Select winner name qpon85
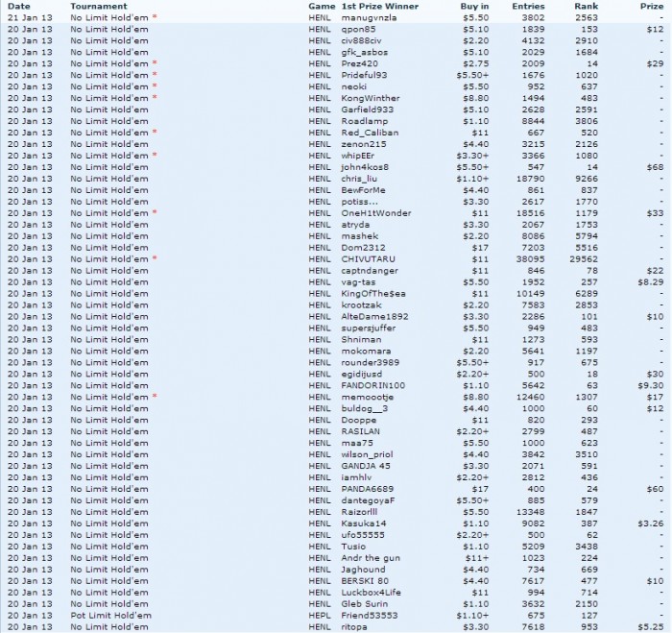The height and width of the screenshot is (633, 672). point(358,29)
